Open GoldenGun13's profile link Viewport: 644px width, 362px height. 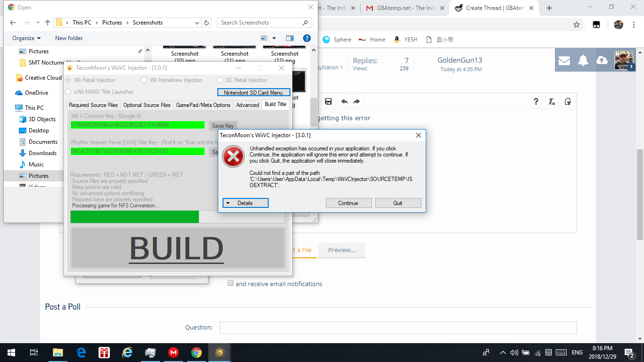[460, 60]
